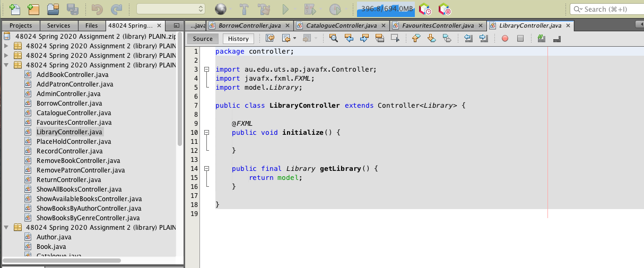Close the BorrowController.java tab
This screenshot has height=268, width=644.
[x=287, y=25]
